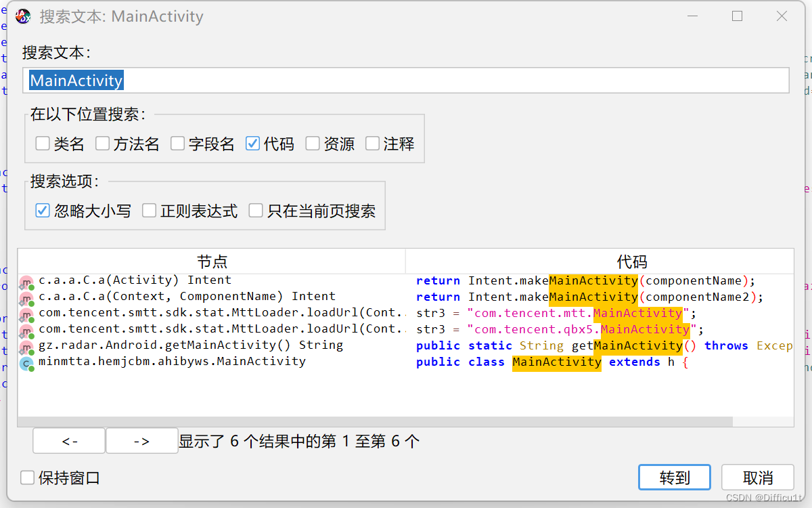This screenshot has height=508, width=812.
Task: Select result c.a.a.C.a(Activity) Intent
Action: point(135,280)
